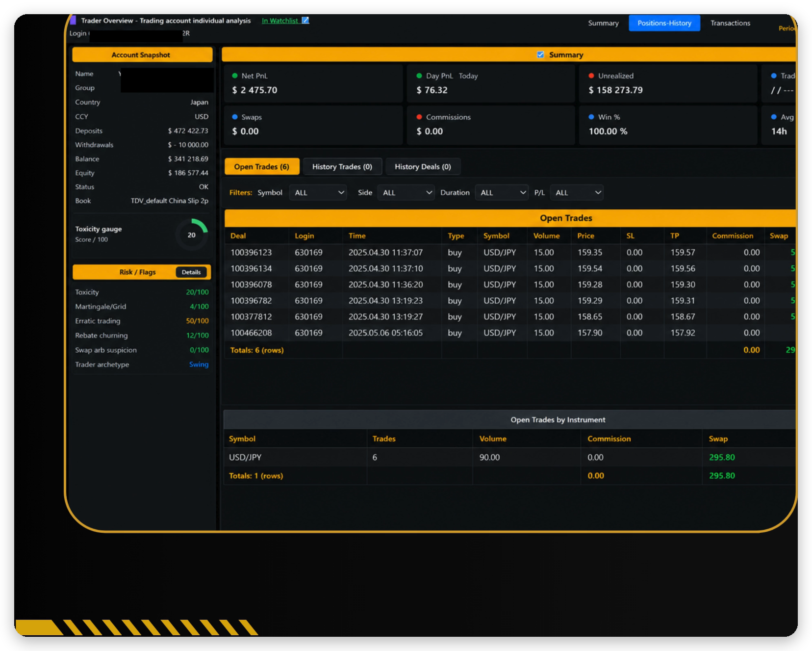Click deal 100466208 row
This screenshot has height=651, width=812.
[510, 333]
